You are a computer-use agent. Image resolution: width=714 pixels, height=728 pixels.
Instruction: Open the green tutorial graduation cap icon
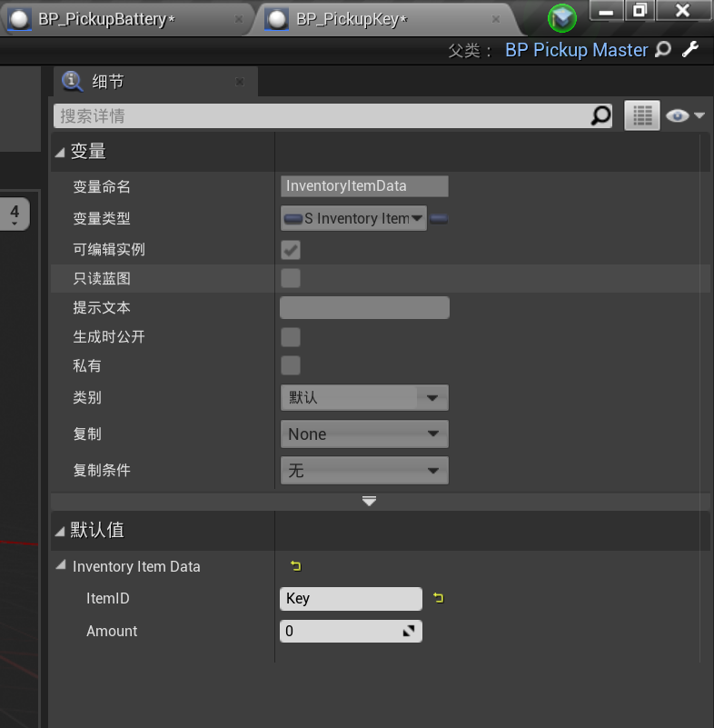pos(561,18)
